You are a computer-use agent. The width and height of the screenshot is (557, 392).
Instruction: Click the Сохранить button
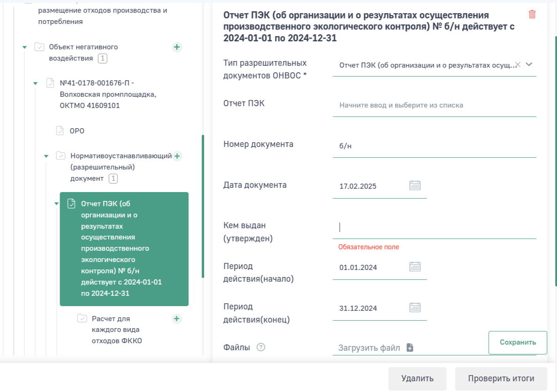click(518, 342)
